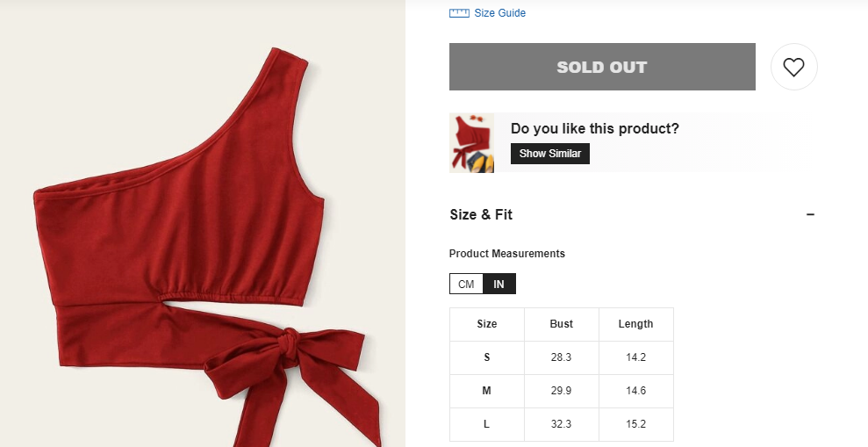Click the size L row label
This screenshot has width=868, height=447.
(487, 424)
